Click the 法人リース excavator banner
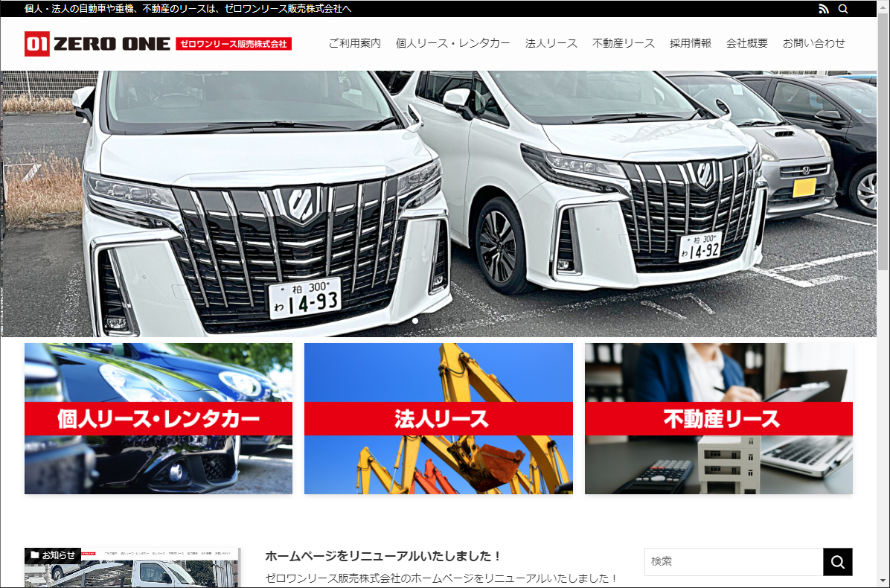 [438, 418]
